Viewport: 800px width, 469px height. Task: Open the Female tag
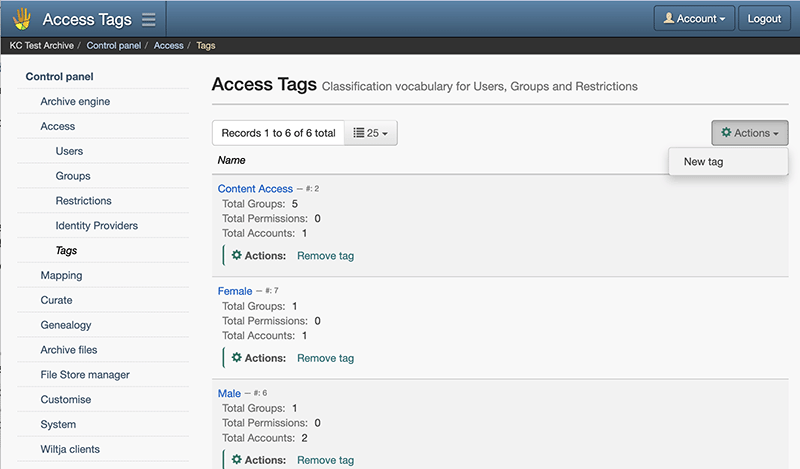pos(235,291)
